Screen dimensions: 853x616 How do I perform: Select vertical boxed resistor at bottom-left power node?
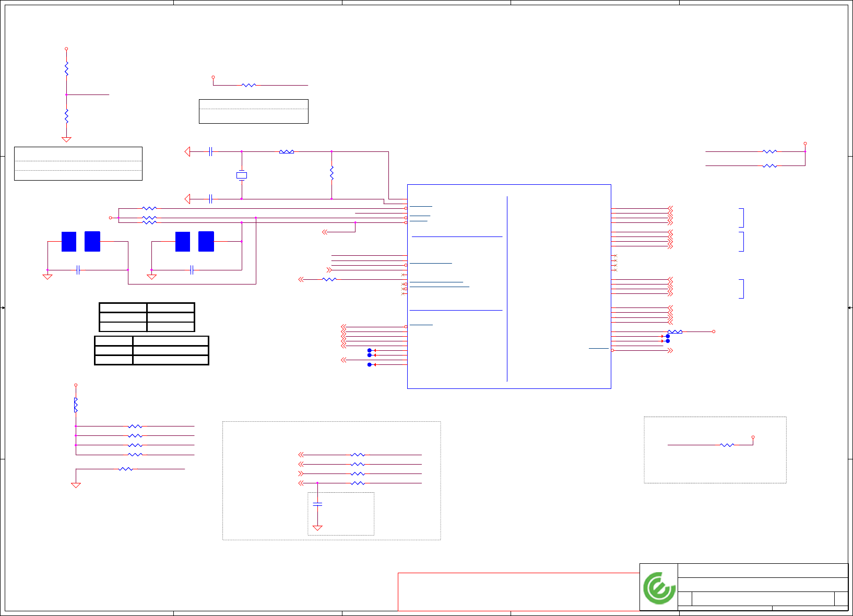coord(76,405)
